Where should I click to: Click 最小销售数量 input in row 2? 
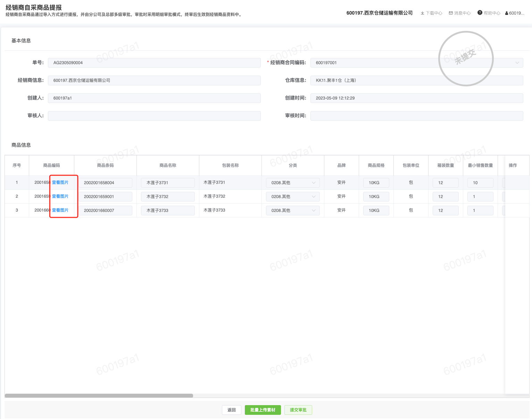(x=481, y=197)
